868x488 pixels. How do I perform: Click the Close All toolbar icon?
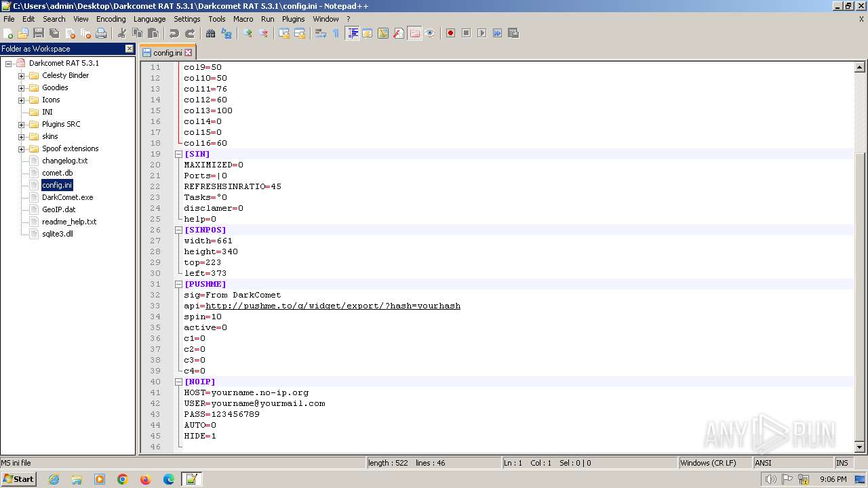(x=85, y=33)
